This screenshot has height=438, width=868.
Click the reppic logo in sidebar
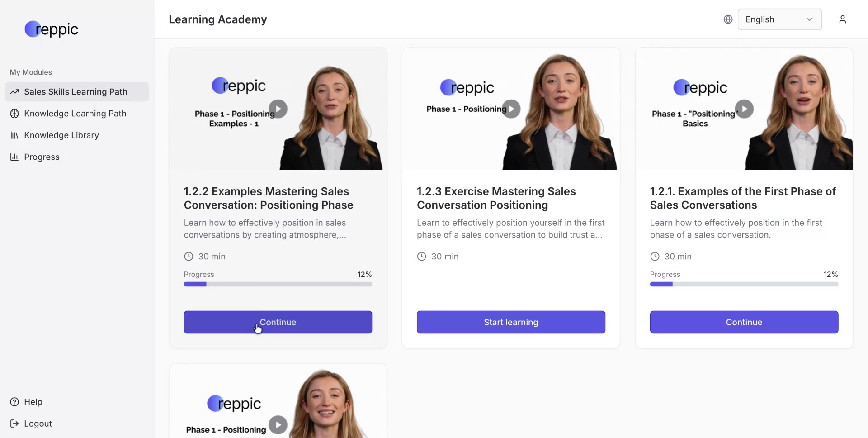pos(51,29)
